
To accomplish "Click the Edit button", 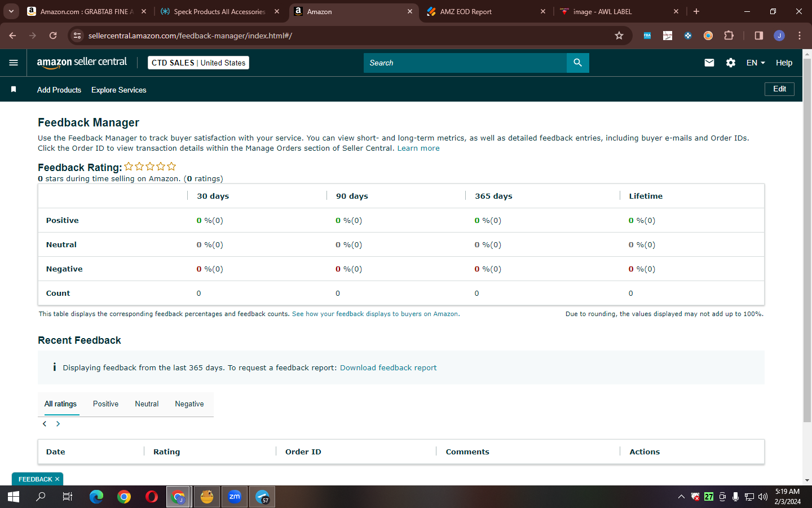I will 779,89.
